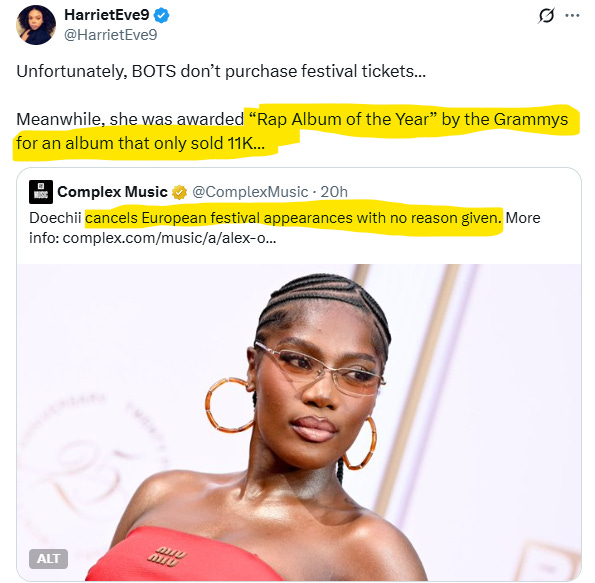Open the quoted post's photo
This screenshot has width=595, height=583.
pos(299,422)
